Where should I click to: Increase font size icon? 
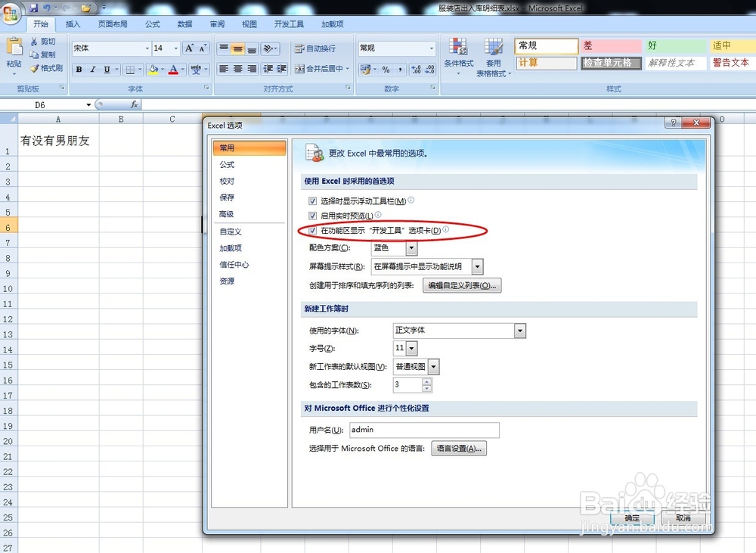pyautogui.click(x=190, y=48)
